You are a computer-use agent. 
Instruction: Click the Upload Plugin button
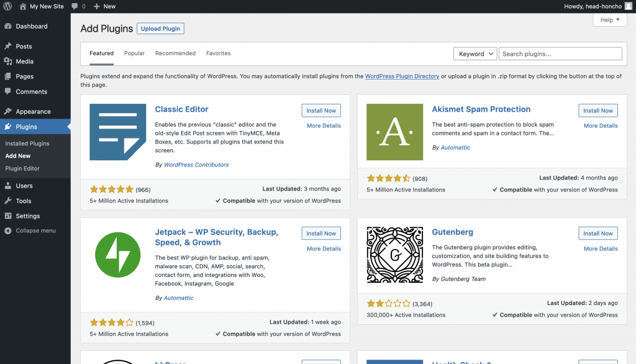(x=160, y=29)
